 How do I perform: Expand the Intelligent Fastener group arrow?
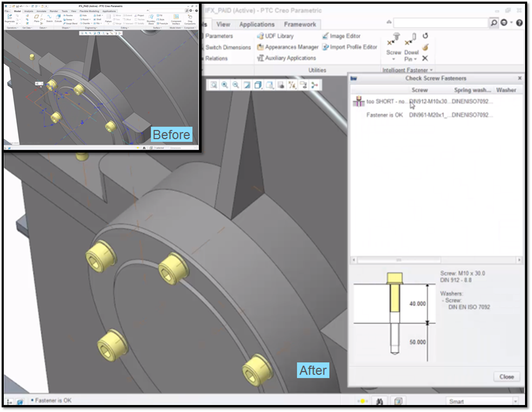click(432, 70)
